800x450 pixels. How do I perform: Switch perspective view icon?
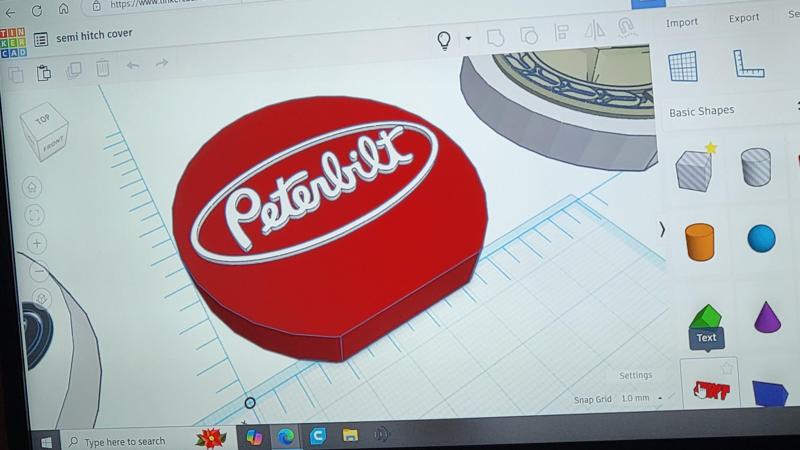[41, 298]
